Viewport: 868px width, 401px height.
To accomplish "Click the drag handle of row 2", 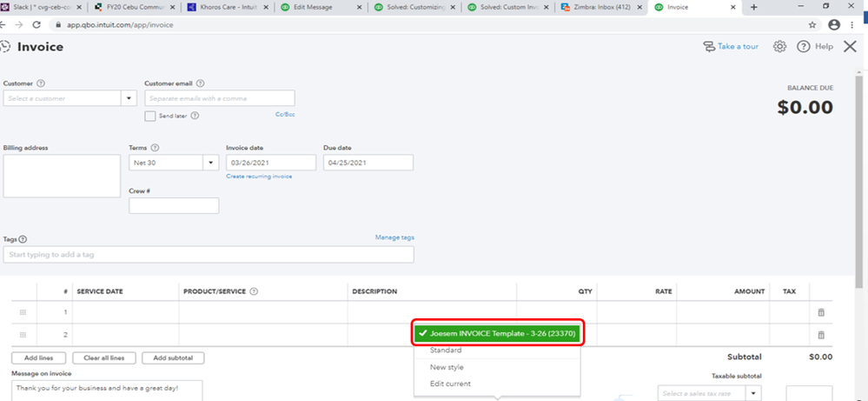I will pyautogui.click(x=23, y=335).
